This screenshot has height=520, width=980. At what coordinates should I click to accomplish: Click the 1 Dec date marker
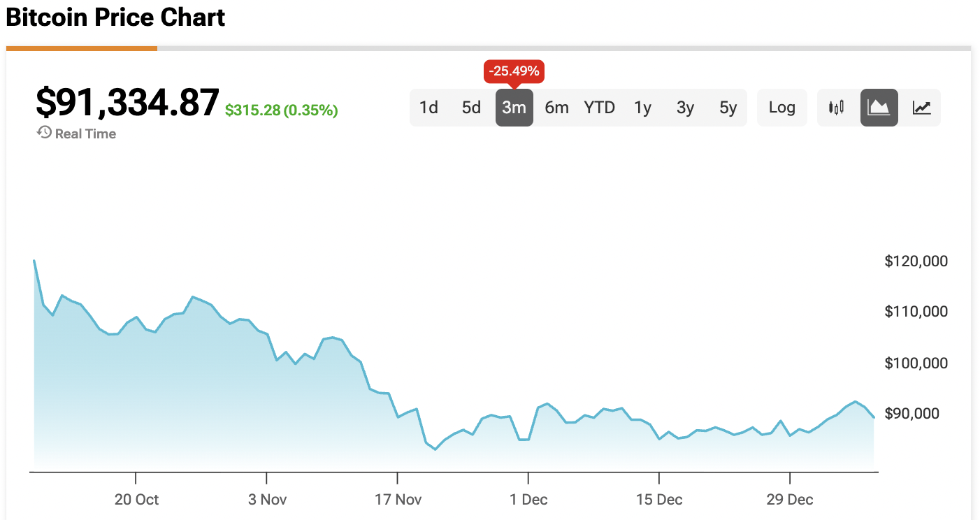tap(528, 499)
